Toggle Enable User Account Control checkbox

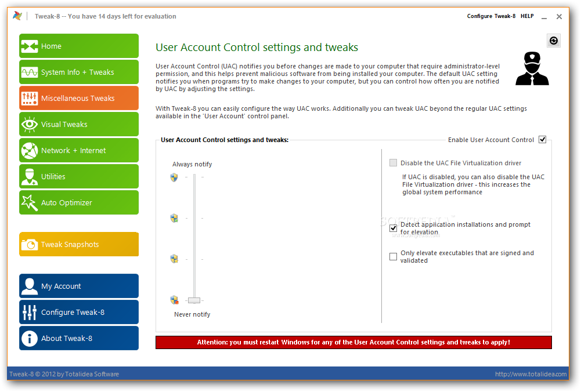point(543,140)
